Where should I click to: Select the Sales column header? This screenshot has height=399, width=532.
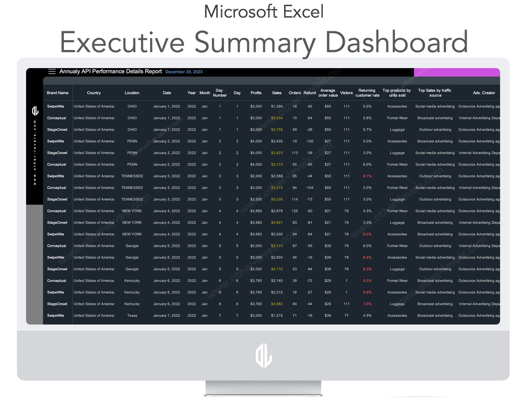pyautogui.click(x=277, y=93)
